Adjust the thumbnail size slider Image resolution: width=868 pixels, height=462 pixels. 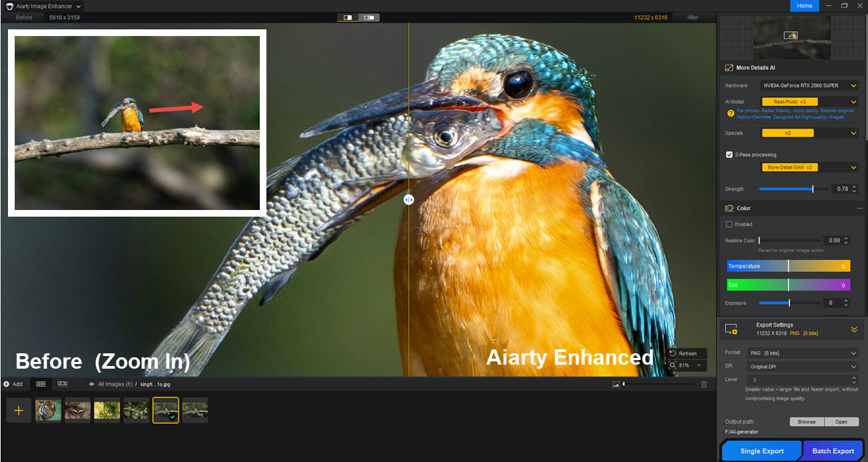[658, 384]
